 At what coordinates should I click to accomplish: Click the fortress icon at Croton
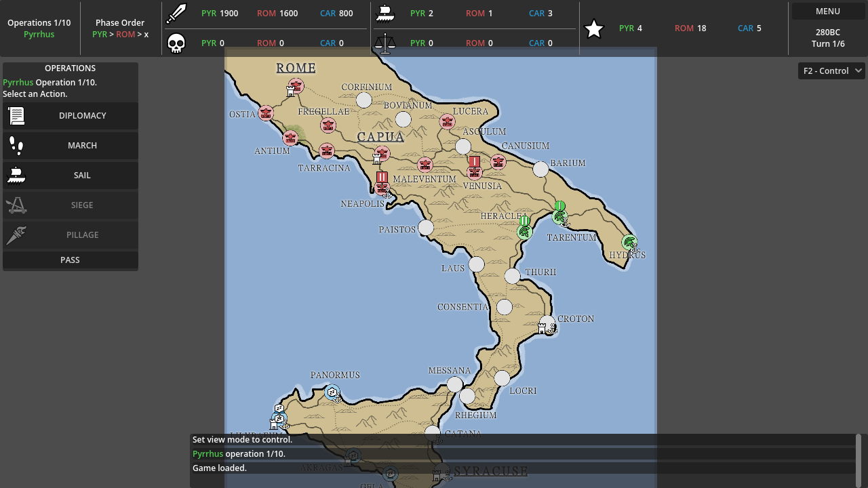tap(542, 329)
